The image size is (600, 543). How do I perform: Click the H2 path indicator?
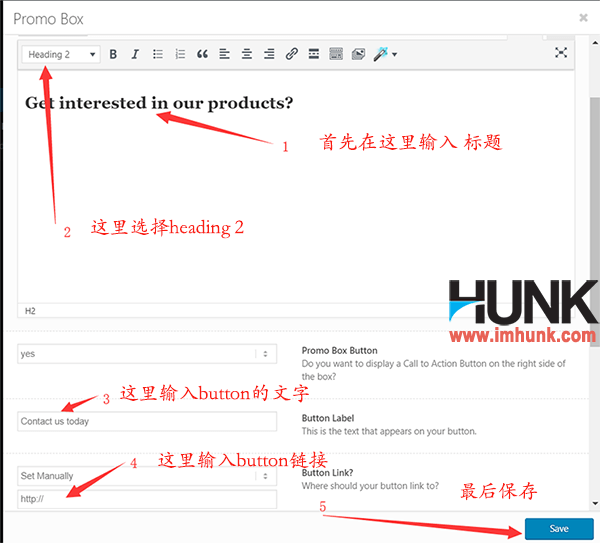pos(30,311)
